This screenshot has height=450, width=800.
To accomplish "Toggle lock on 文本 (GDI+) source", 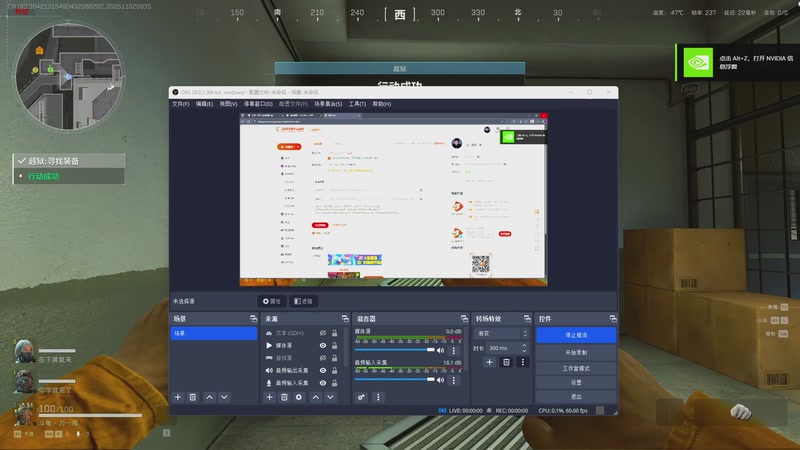I will (x=335, y=333).
